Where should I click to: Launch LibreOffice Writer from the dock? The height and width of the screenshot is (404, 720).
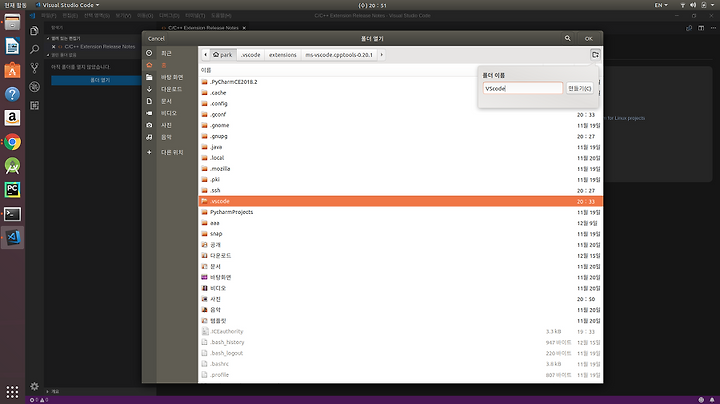(12, 46)
